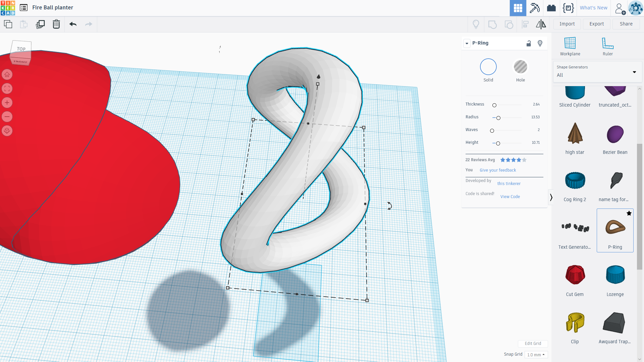This screenshot has width=644, height=362.
Task: Click the Radius slider handle
Action: (x=498, y=118)
